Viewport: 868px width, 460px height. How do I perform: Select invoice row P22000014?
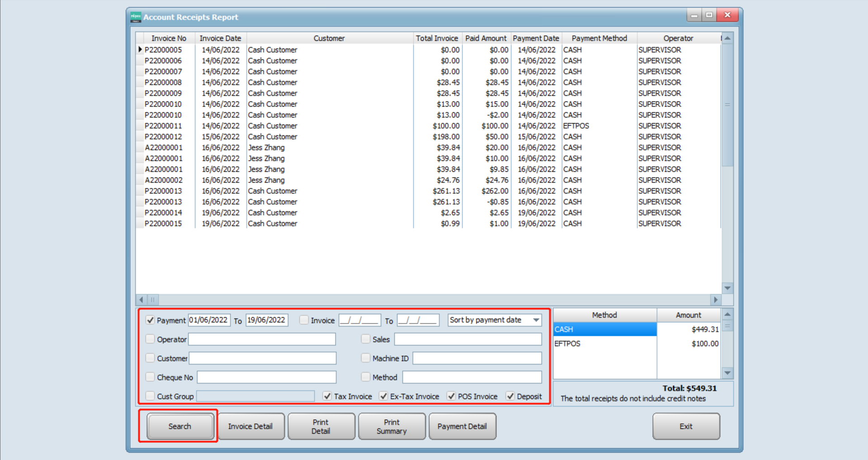tap(428, 213)
